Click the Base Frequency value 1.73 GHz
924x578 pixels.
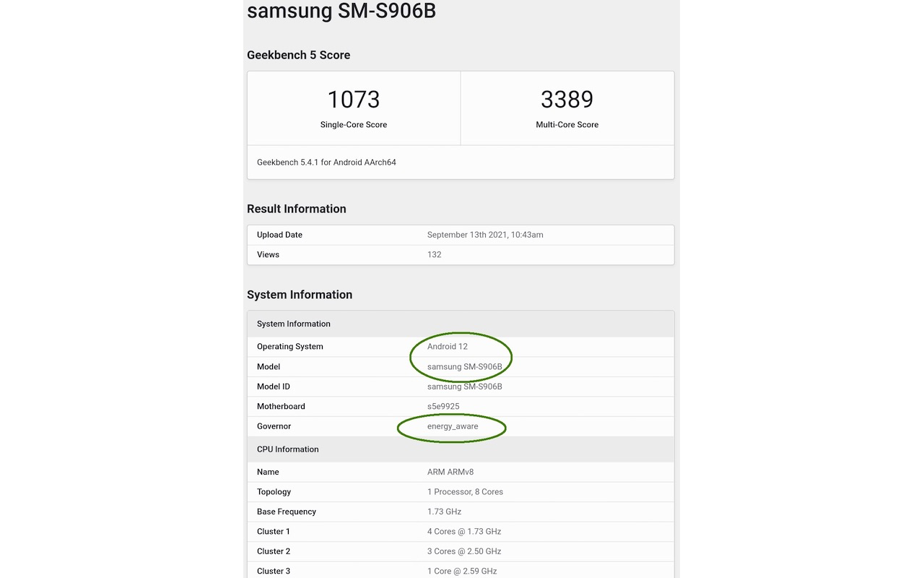[444, 512]
